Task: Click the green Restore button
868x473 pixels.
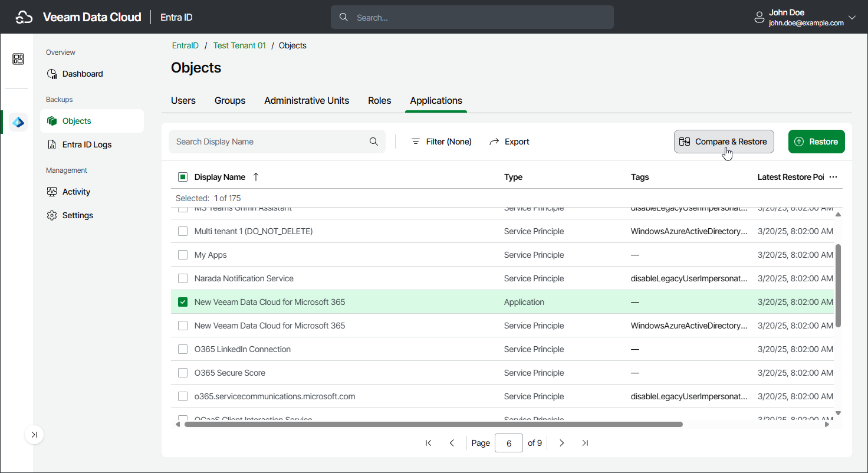Action: [x=817, y=142]
